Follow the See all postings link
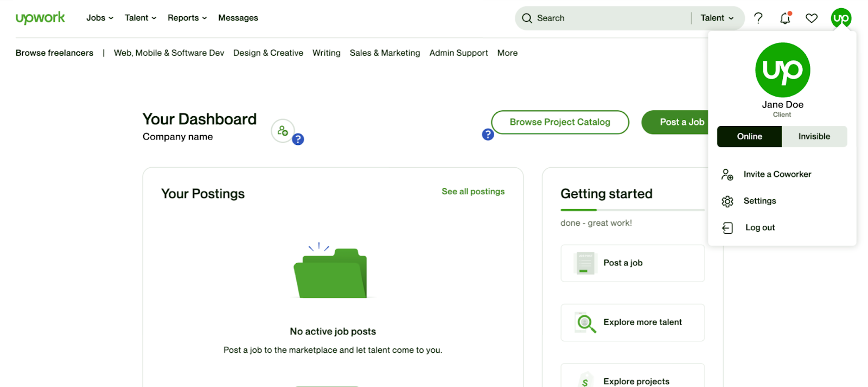Screen dimensions: 868x387 pyautogui.click(x=473, y=192)
